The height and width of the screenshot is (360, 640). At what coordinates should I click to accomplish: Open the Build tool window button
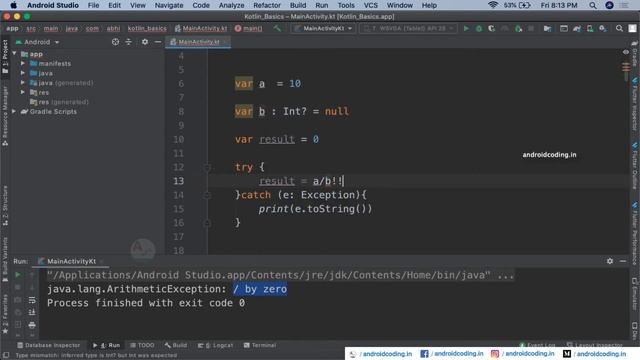[176, 345]
